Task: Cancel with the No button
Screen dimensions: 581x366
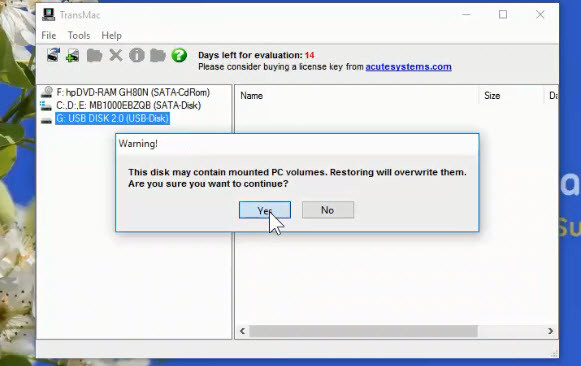Action: [328, 210]
